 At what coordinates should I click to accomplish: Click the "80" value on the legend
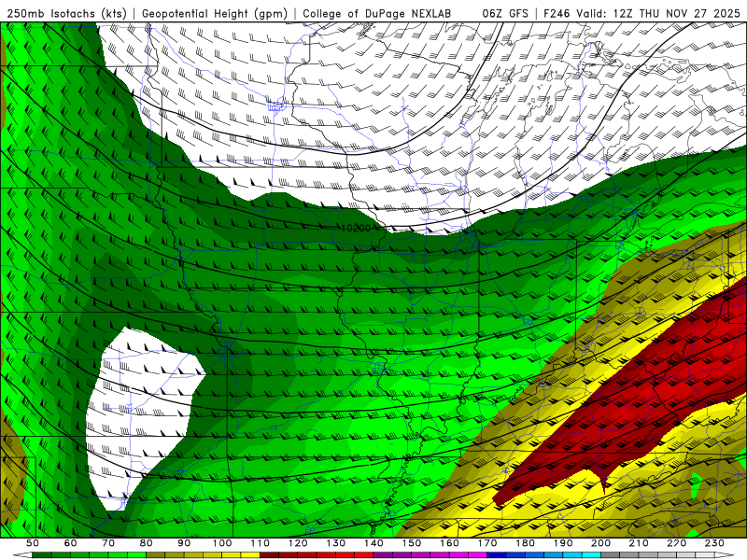(x=147, y=543)
